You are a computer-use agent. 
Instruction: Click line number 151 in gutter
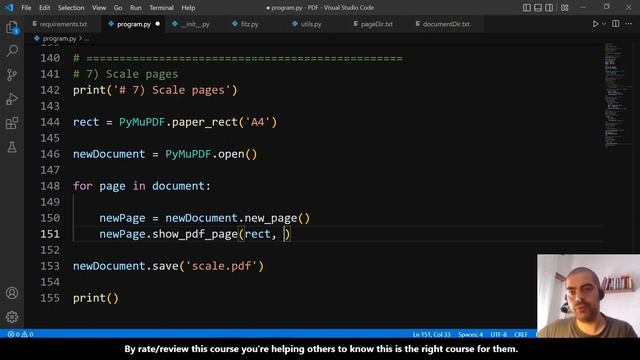50,234
